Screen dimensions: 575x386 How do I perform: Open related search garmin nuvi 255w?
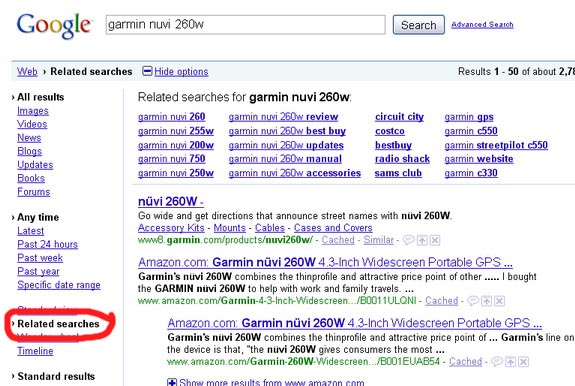pos(176,131)
